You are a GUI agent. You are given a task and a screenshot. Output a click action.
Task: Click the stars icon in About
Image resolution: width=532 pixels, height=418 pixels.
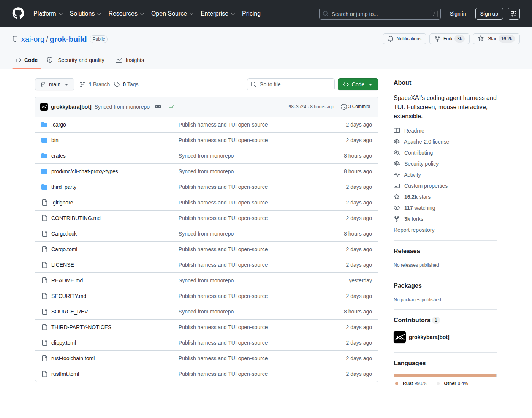coord(397,197)
